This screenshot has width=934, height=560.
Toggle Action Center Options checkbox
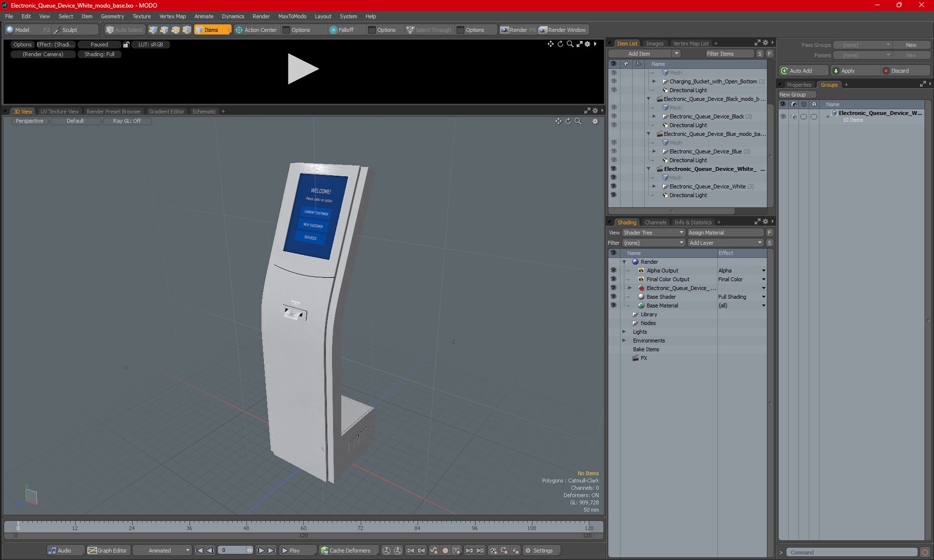286,30
